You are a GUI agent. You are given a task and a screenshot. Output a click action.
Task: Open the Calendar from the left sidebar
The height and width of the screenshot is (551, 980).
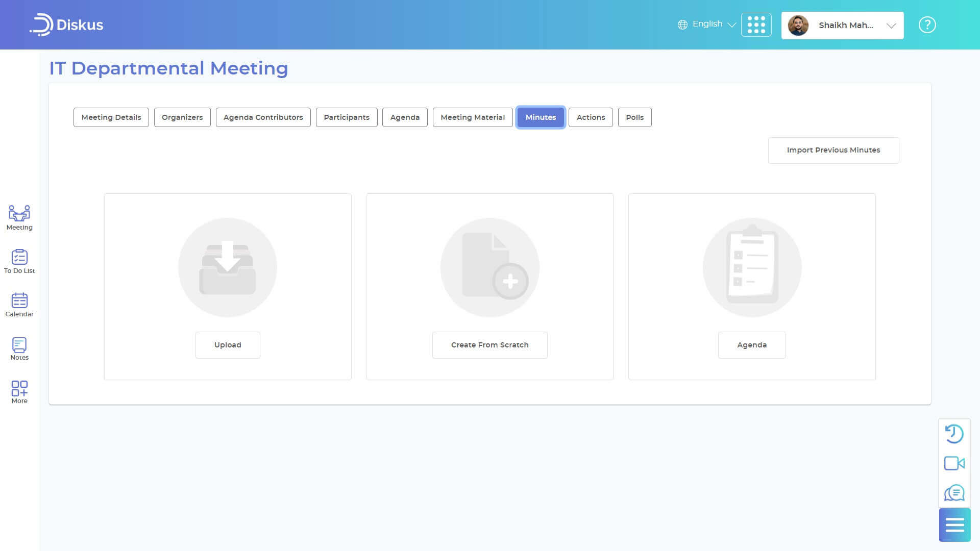(x=19, y=302)
